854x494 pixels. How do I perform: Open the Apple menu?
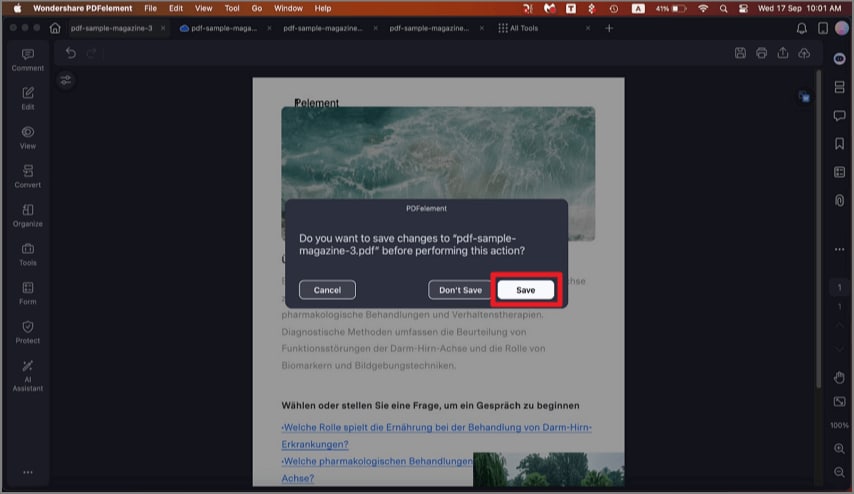(17, 8)
